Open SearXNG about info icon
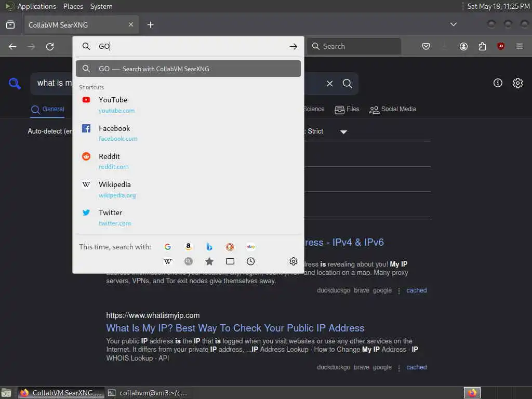Image resolution: width=532 pixels, height=399 pixels. coord(498,83)
